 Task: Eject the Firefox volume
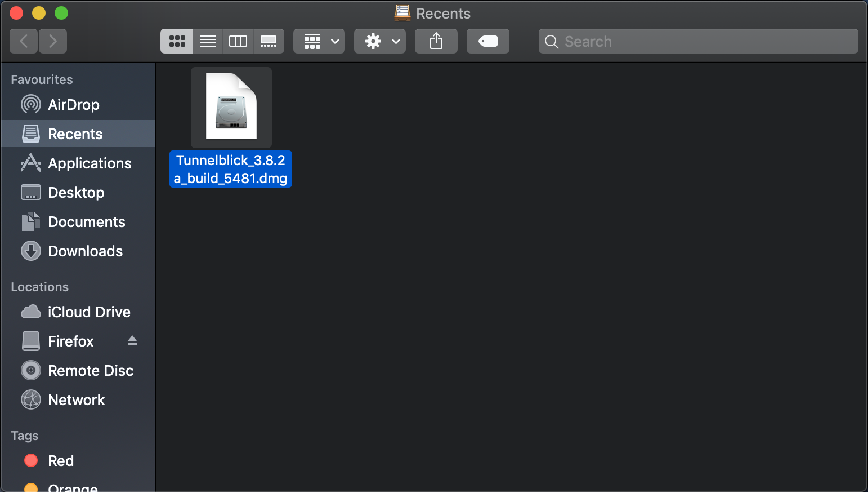coord(132,341)
